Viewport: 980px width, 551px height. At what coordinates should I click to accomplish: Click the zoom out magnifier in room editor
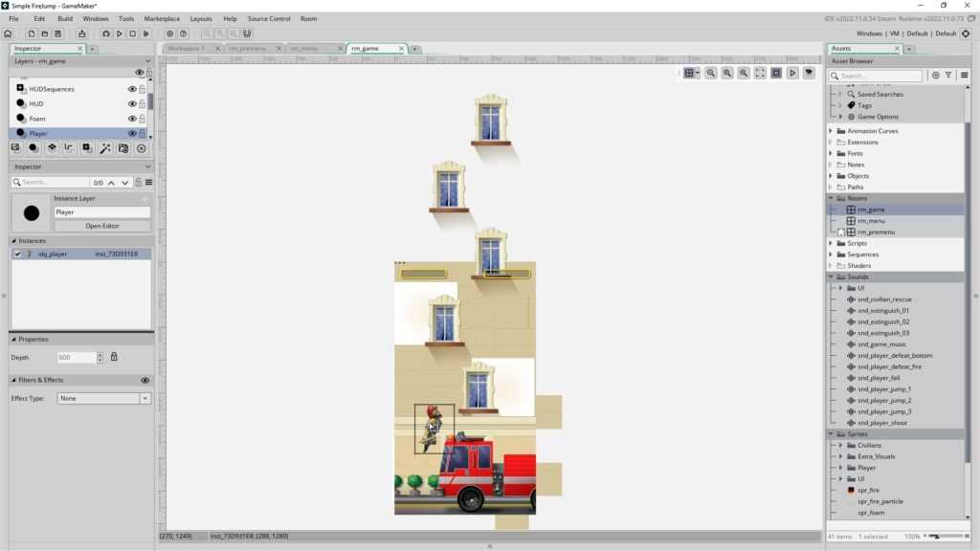click(711, 73)
